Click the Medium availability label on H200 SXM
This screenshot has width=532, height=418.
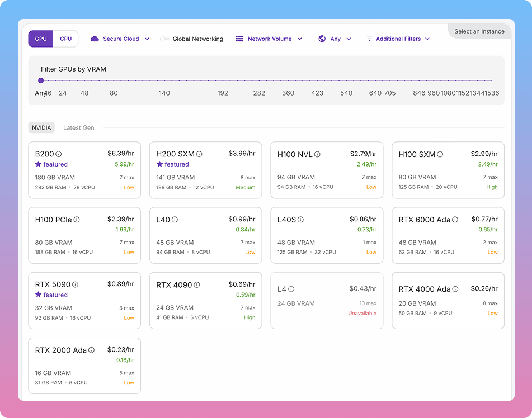click(x=246, y=187)
